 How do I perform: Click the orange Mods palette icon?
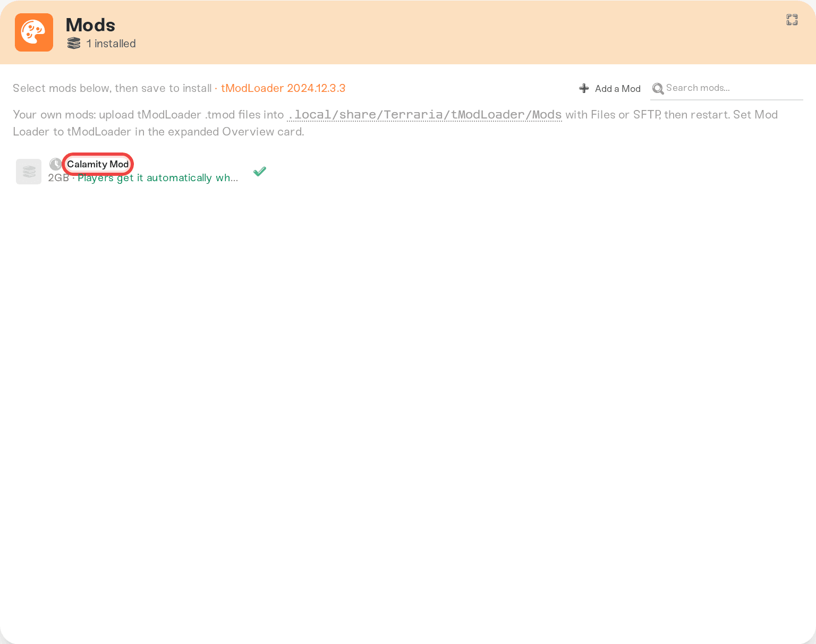pyautogui.click(x=34, y=32)
